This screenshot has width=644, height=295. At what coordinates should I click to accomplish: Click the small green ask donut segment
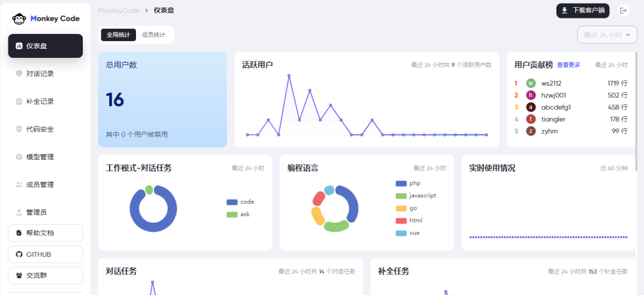point(149,190)
